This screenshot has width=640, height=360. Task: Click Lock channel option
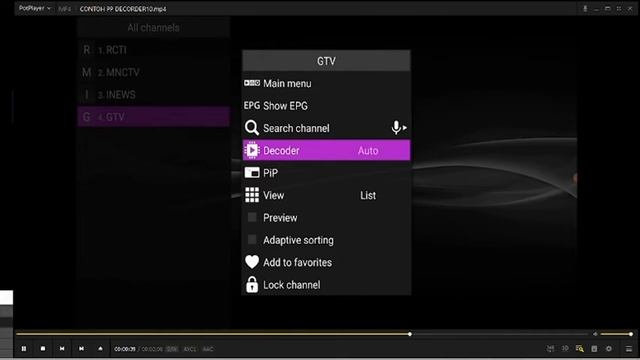[326, 284]
